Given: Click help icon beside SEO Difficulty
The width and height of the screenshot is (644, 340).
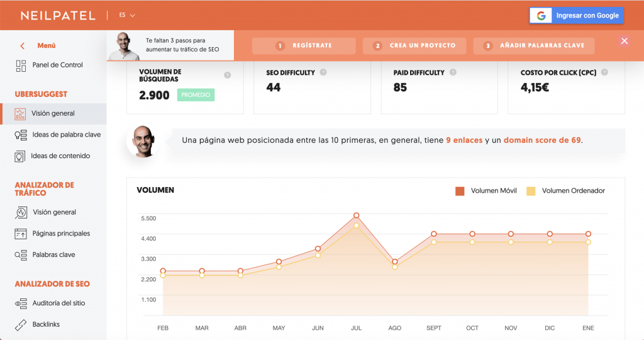Looking at the screenshot, I should click(x=323, y=72).
